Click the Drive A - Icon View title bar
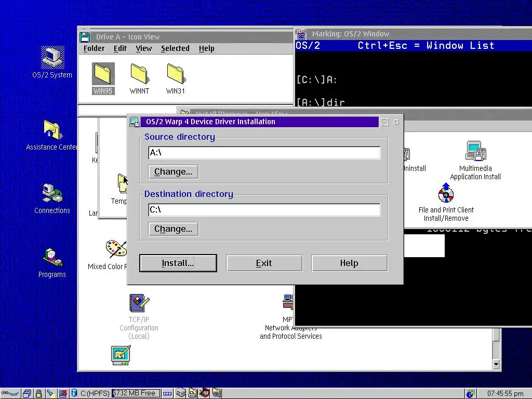 point(192,37)
